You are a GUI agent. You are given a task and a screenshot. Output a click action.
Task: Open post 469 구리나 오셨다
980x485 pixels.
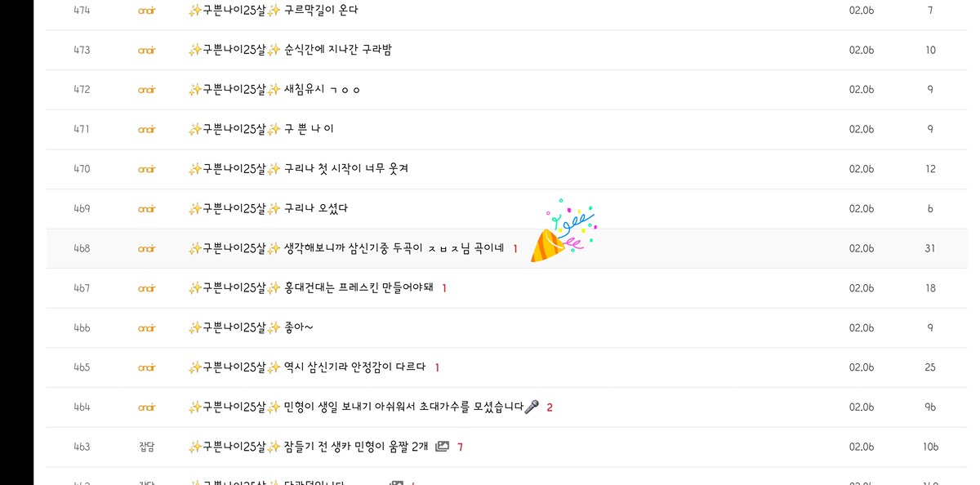tap(269, 208)
